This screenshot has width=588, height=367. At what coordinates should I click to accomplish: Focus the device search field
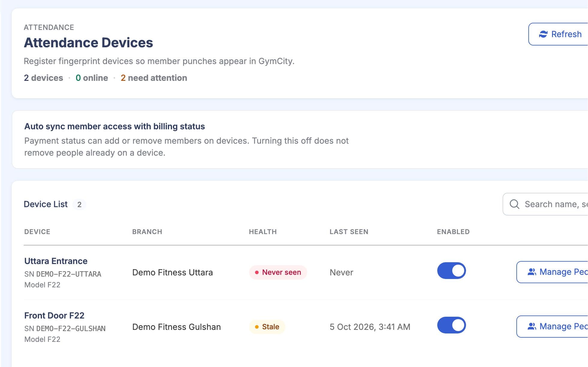tap(545, 204)
